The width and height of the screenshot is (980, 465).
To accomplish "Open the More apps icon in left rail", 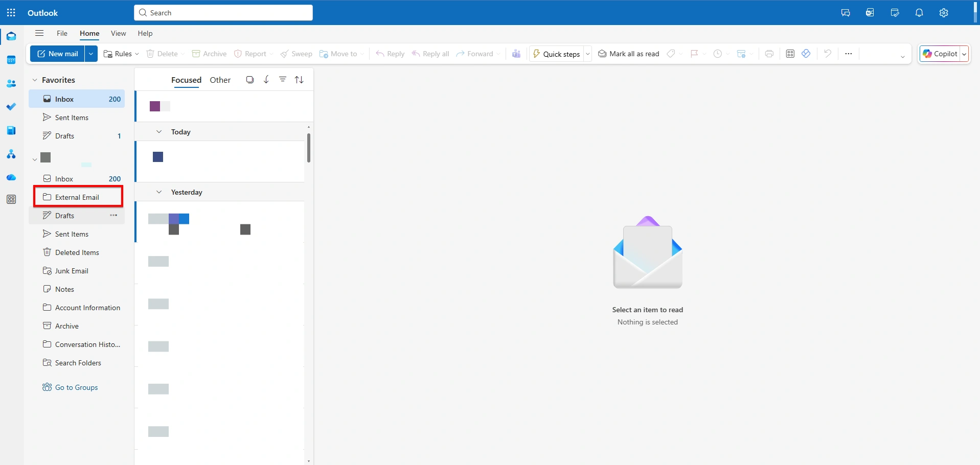I will [11, 200].
